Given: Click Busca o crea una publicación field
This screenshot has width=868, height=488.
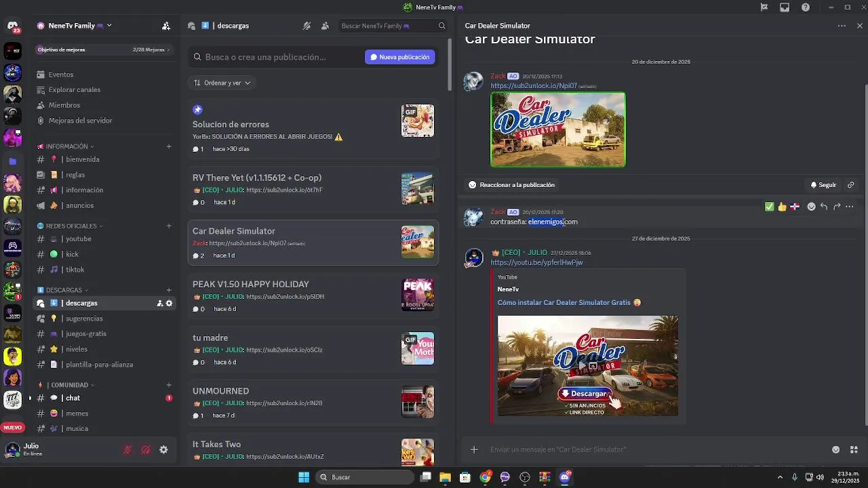Looking at the screenshot, I should [275, 57].
